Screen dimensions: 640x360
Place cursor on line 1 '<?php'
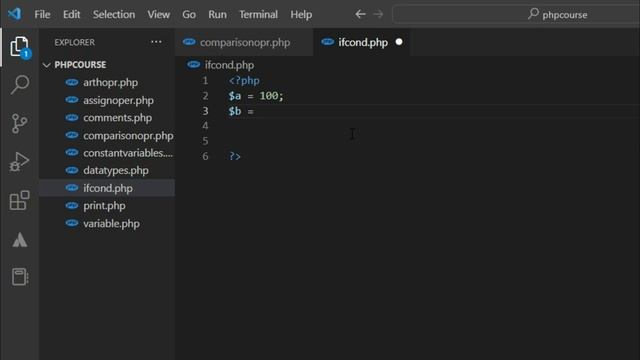(x=244, y=80)
